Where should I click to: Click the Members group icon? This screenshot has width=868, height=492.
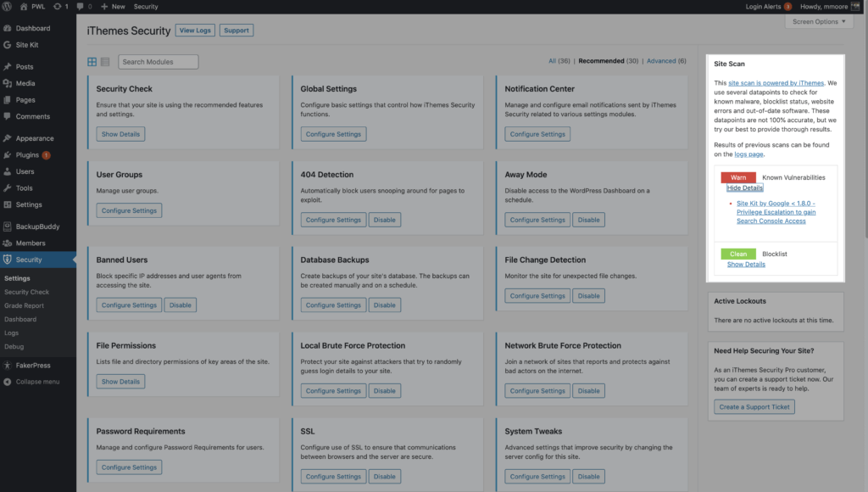7,243
